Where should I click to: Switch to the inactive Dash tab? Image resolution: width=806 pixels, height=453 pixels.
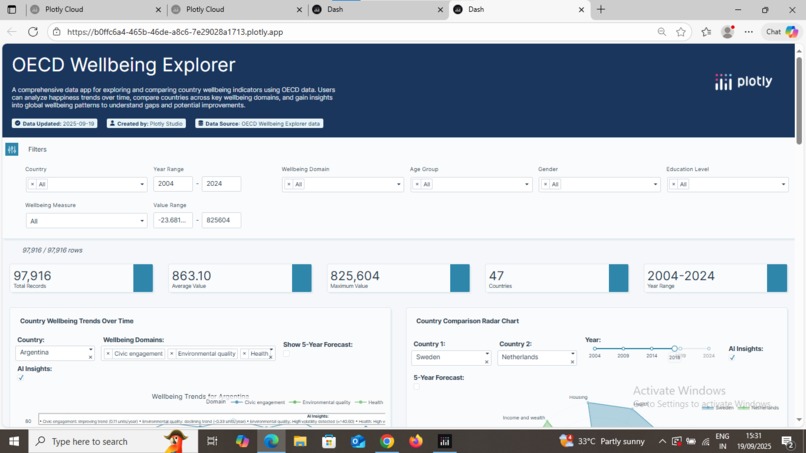378,9
